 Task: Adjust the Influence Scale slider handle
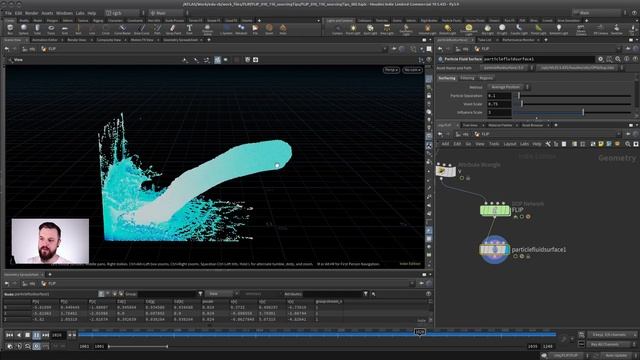[x=583, y=112]
